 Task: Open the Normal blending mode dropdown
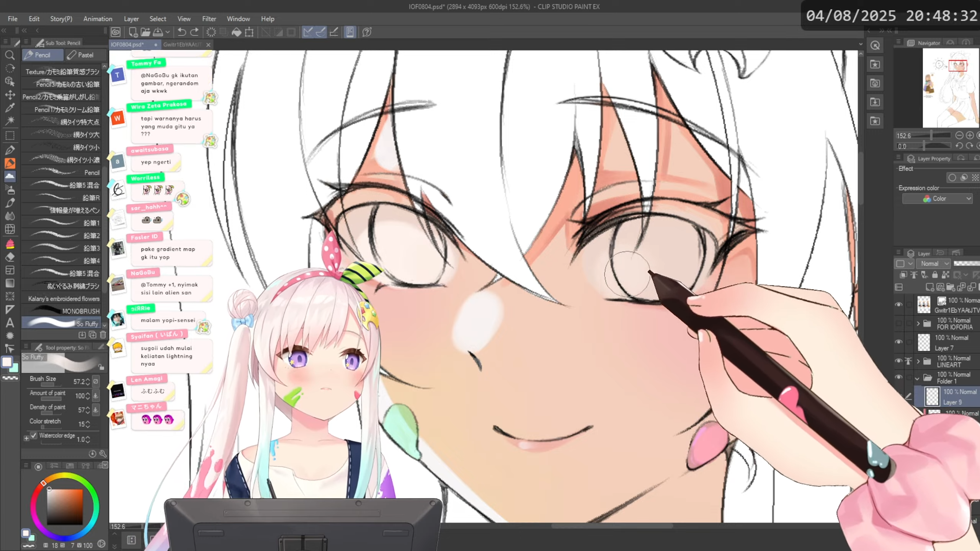[x=934, y=264]
